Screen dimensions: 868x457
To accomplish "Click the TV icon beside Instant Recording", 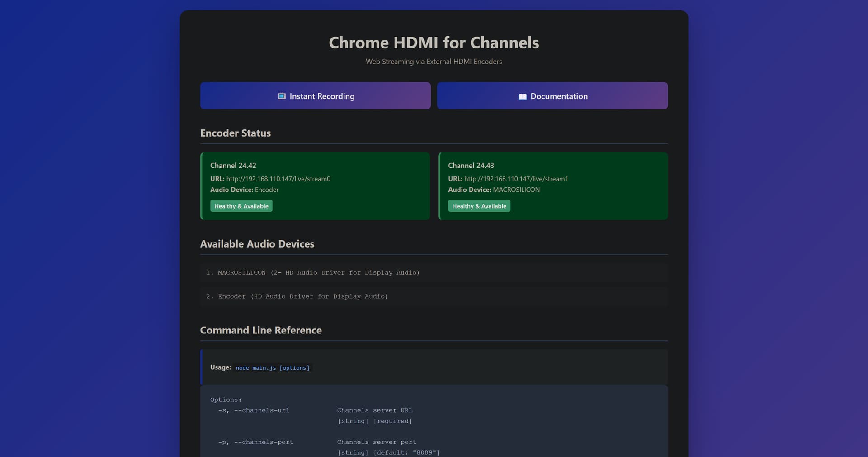I will pos(282,96).
